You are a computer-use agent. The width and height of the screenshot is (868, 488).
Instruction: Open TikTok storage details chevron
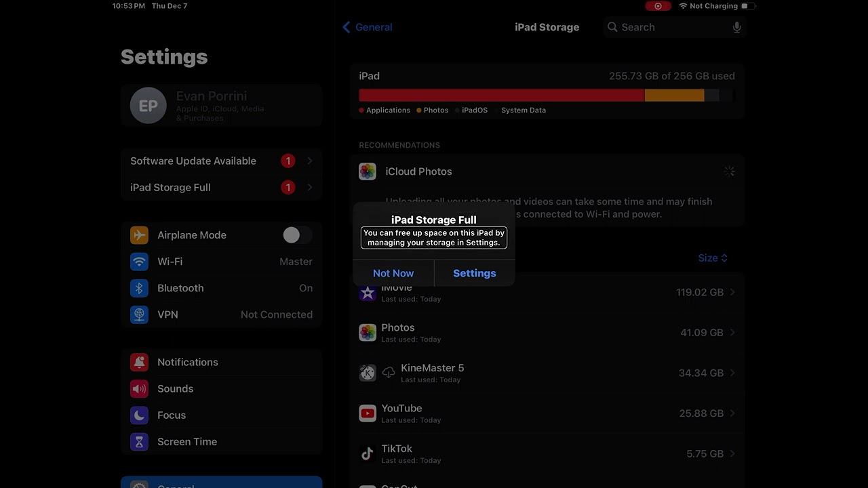click(x=732, y=454)
